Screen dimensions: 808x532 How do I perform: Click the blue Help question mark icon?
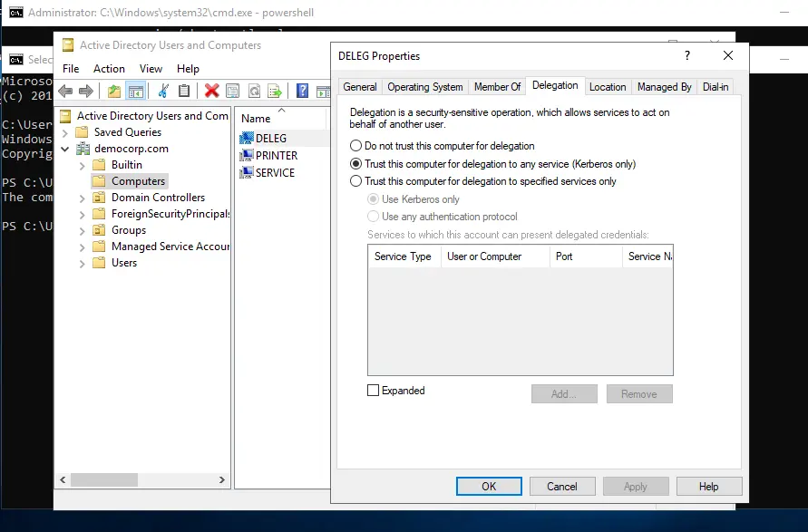(x=301, y=91)
